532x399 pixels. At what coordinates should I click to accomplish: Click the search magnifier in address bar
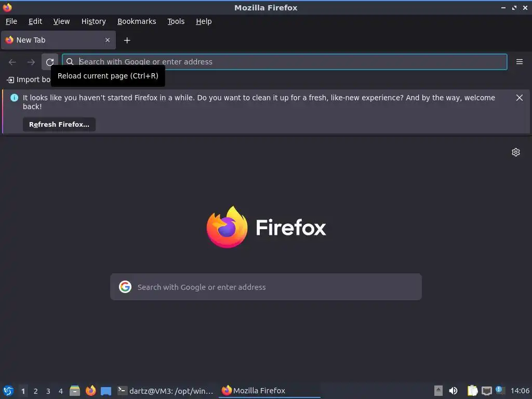click(x=70, y=62)
